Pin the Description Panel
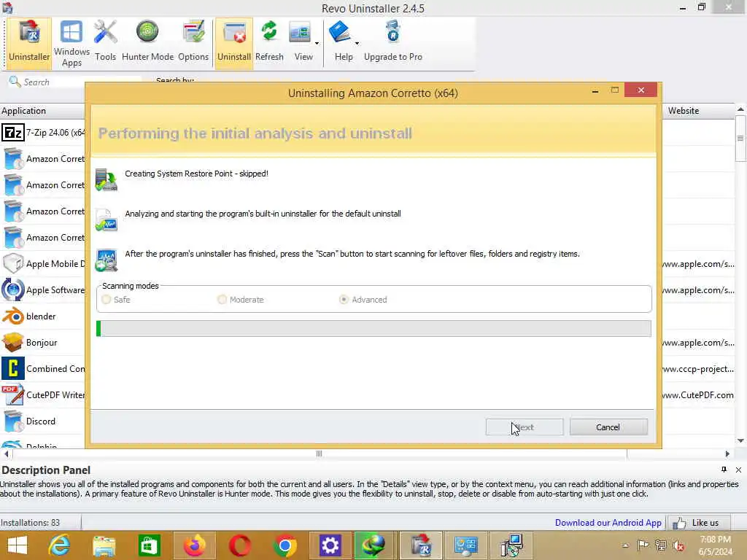The width and height of the screenshot is (747, 560). [724, 470]
